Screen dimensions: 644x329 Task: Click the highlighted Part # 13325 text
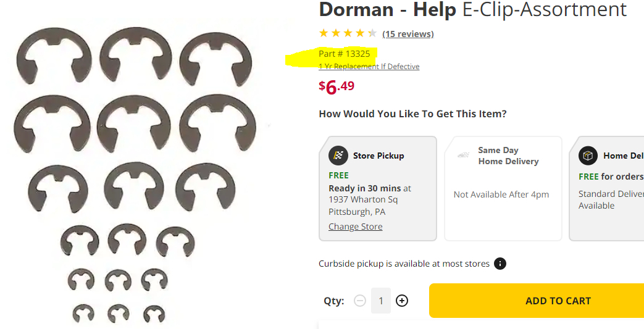pyautogui.click(x=344, y=54)
